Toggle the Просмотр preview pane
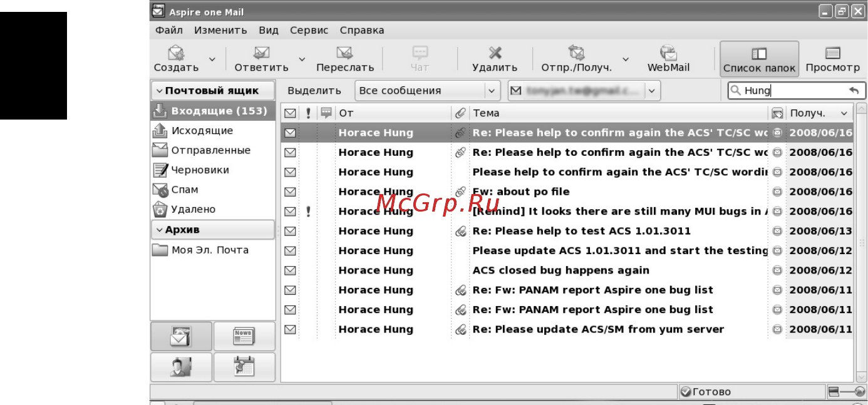This screenshot has height=405, width=868. pos(833,59)
